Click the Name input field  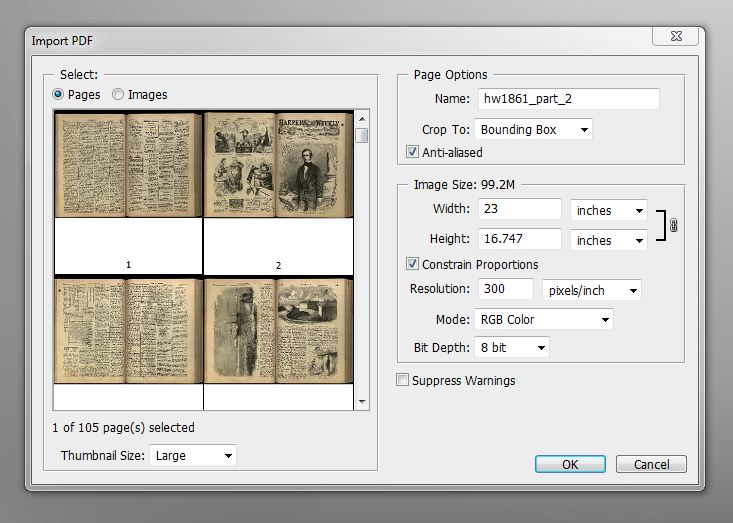[568, 99]
